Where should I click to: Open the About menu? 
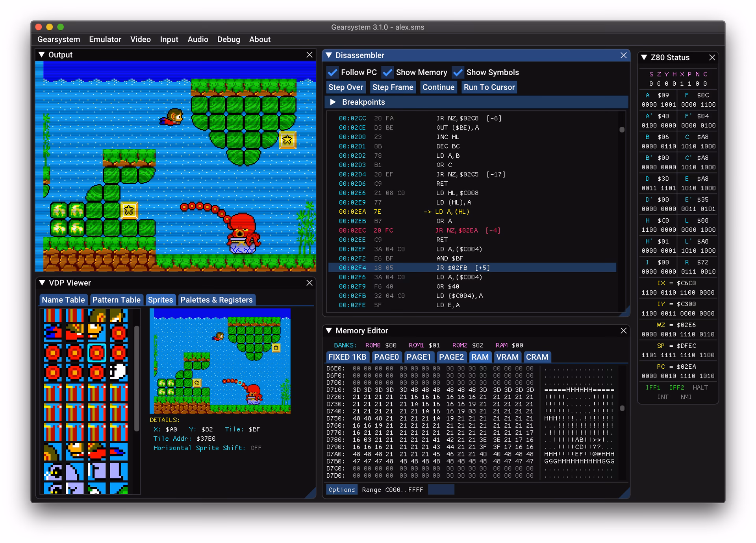(259, 39)
